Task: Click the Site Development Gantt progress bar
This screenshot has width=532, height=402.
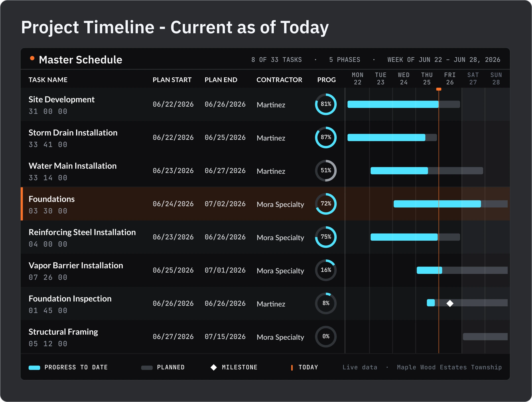Action: [x=393, y=104]
